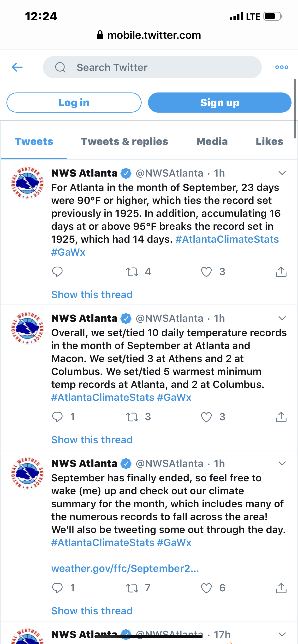Viewport: 298px width, 644px height.
Task: Open the weather.gov/ffc/September2... link
Action: (x=125, y=569)
